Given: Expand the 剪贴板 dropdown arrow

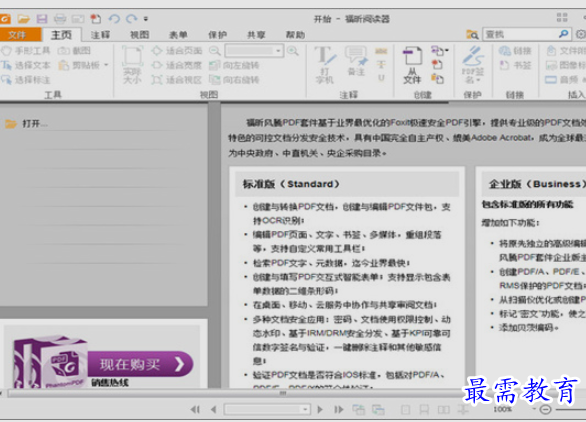Looking at the screenshot, I should pos(107,65).
